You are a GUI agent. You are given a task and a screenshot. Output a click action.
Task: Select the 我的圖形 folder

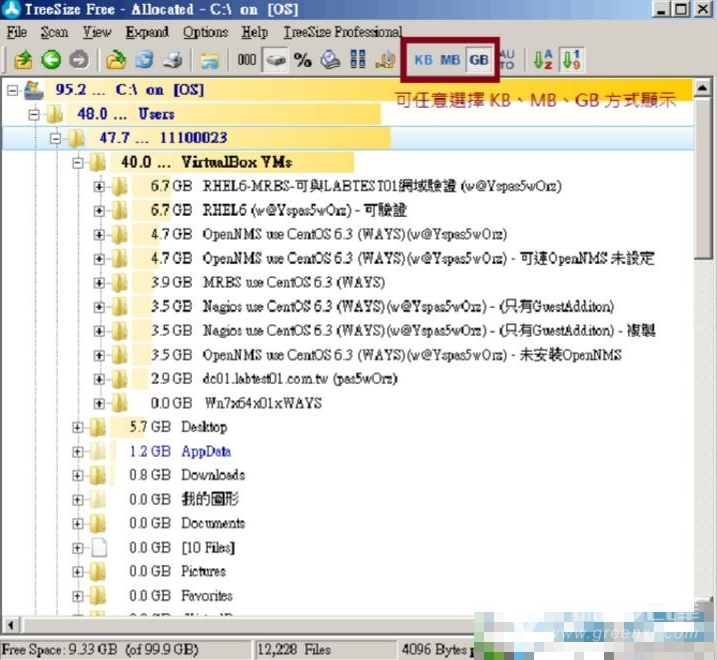click(x=210, y=499)
